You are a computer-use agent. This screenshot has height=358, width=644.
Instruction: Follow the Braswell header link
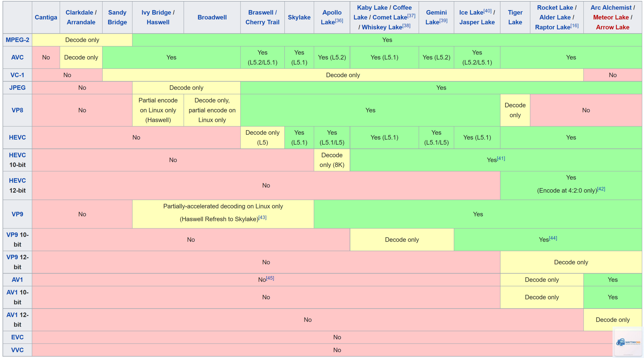click(261, 12)
